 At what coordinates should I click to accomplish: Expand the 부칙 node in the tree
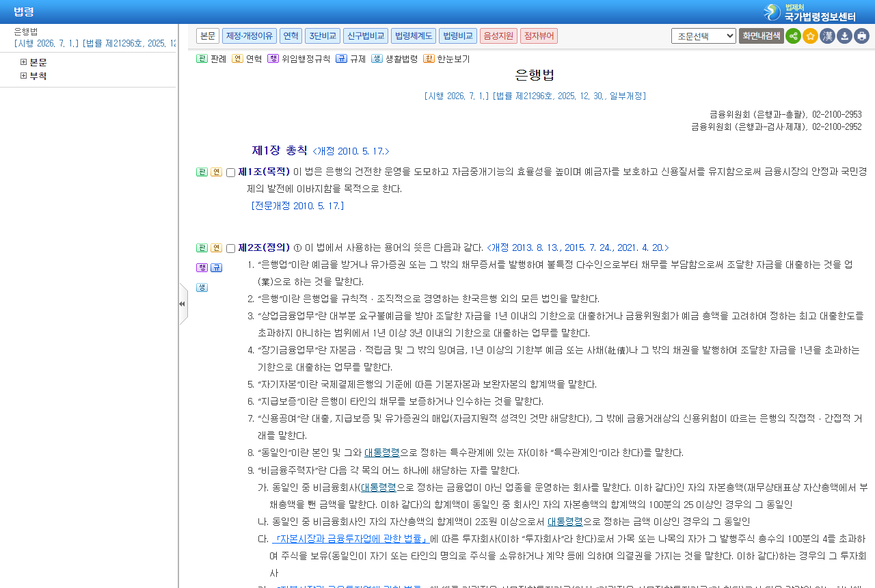click(23, 76)
